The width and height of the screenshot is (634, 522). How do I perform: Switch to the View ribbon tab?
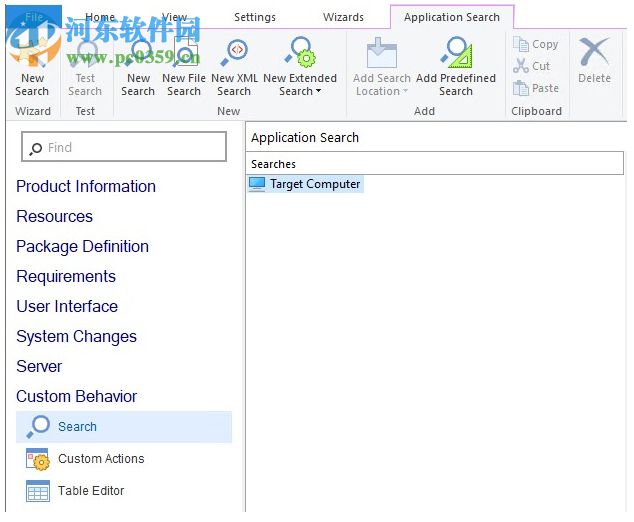(174, 17)
